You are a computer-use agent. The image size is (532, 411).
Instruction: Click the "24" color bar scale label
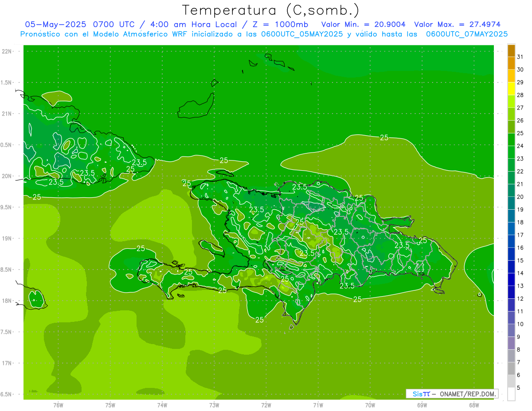(x=520, y=146)
